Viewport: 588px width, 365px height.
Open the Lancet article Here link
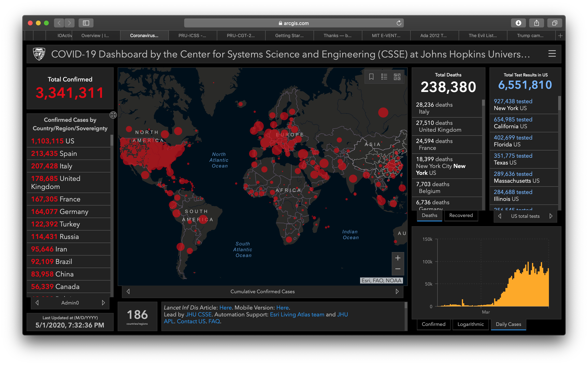pos(225,308)
